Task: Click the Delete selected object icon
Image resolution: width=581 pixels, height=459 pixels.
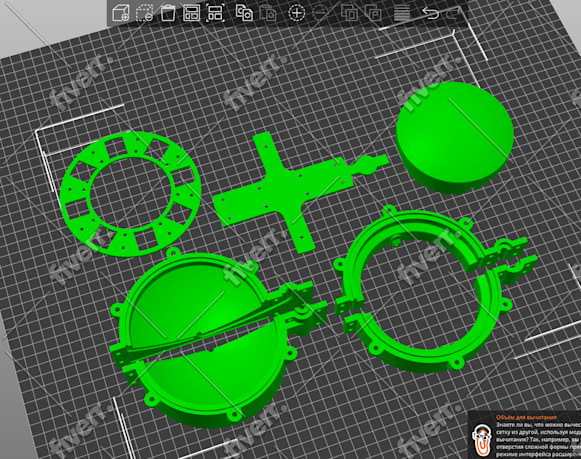Action: point(144,13)
